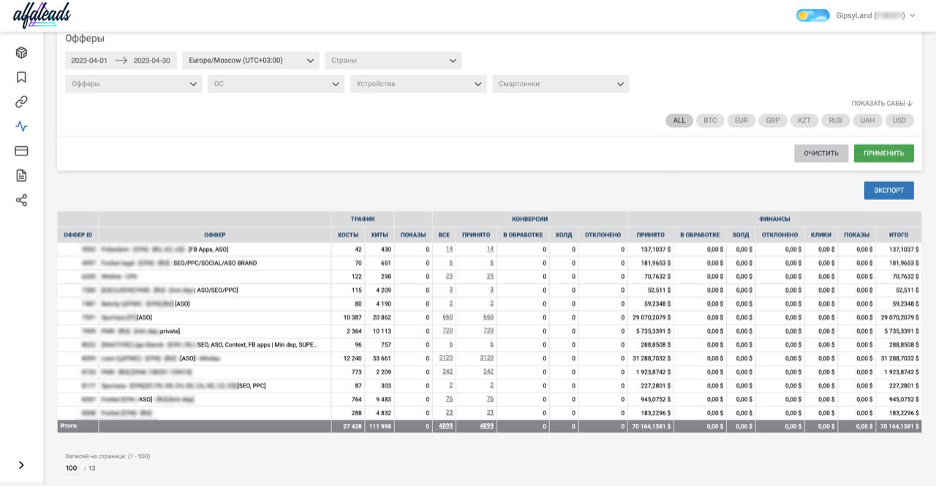Select the RUB currency filter
This screenshot has width=936, height=487.
pyautogui.click(x=835, y=121)
